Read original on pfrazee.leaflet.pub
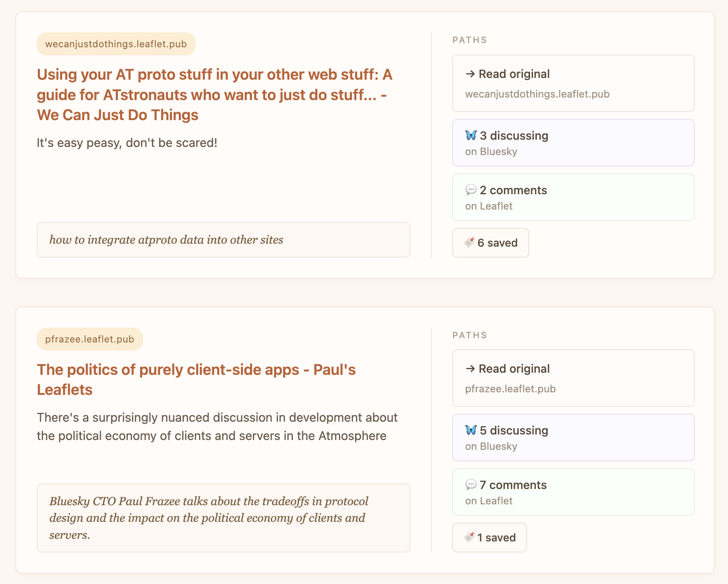 tap(573, 378)
